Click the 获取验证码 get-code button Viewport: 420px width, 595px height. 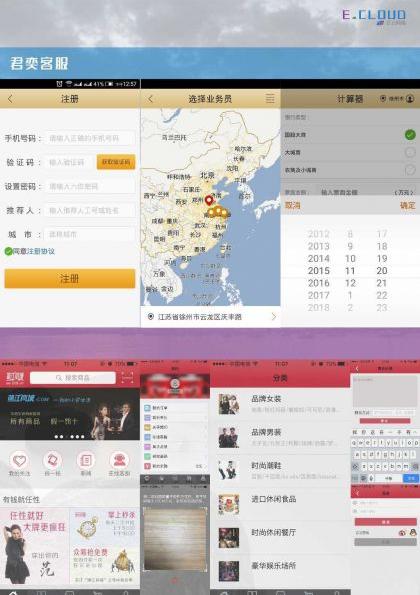pos(116,162)
